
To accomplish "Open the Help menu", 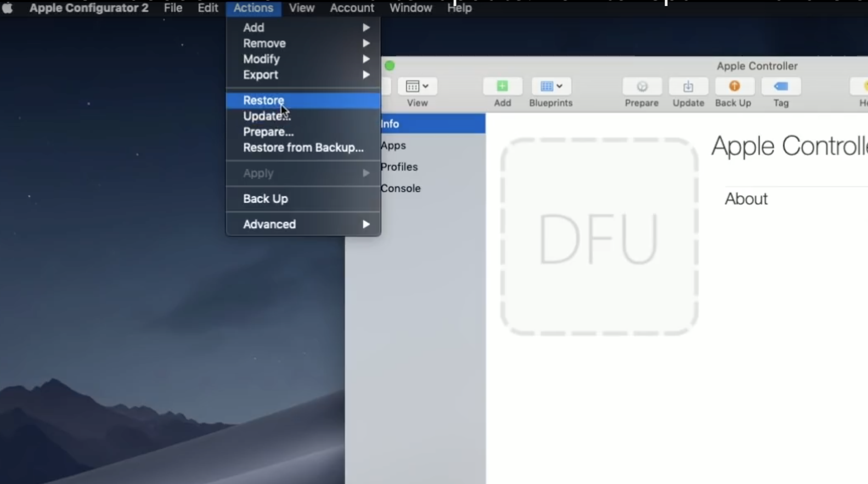I will tap(459, 8).
